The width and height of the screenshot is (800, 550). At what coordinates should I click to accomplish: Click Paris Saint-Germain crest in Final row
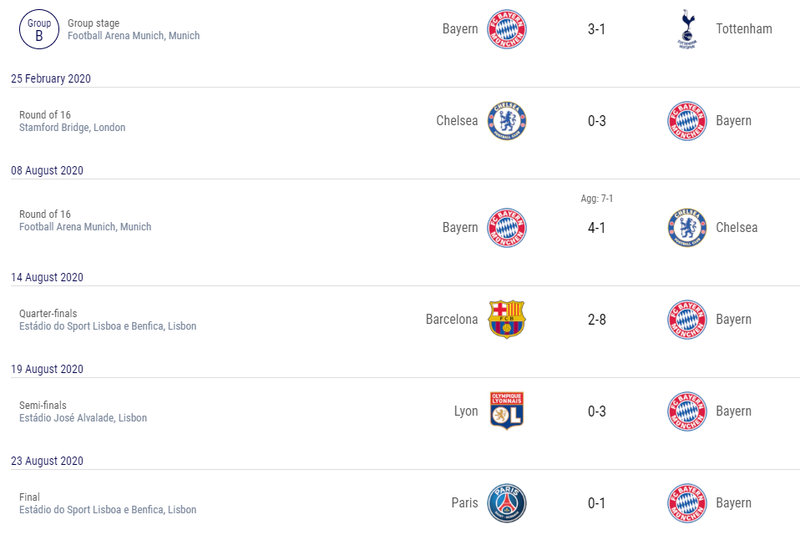(507, 503)
